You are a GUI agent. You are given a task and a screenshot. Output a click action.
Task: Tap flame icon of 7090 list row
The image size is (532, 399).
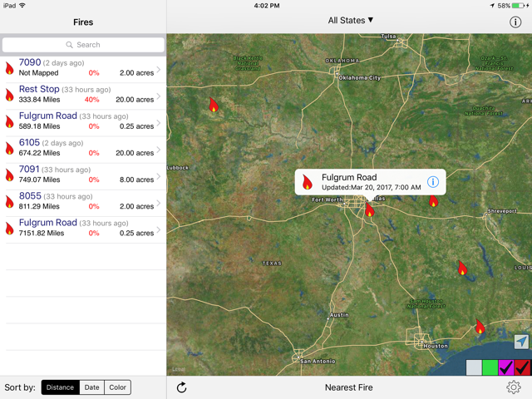[x=9, y=68]
